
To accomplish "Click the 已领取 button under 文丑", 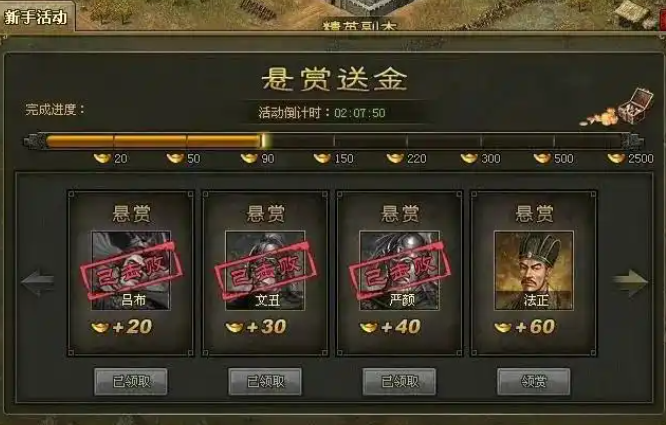I will tap(265, 381).
